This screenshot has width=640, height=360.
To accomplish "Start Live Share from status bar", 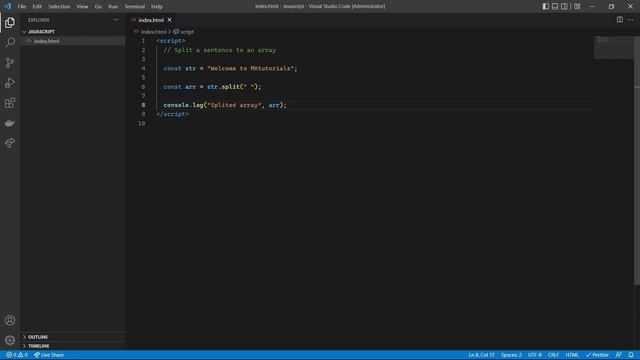I will pyautogui.click(x=49, y=355).
